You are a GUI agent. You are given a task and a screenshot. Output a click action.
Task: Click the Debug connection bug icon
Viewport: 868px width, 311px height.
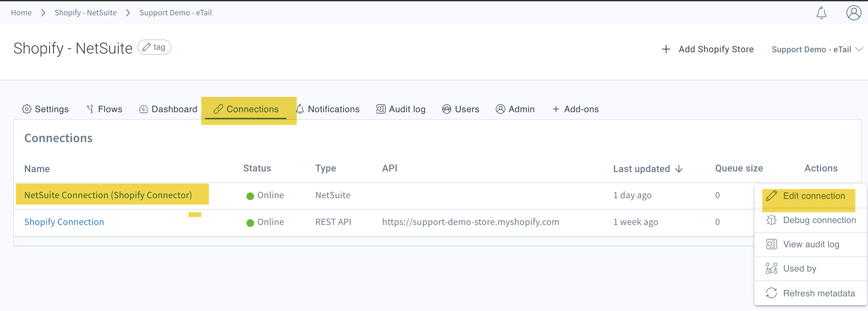coord(772,220)
